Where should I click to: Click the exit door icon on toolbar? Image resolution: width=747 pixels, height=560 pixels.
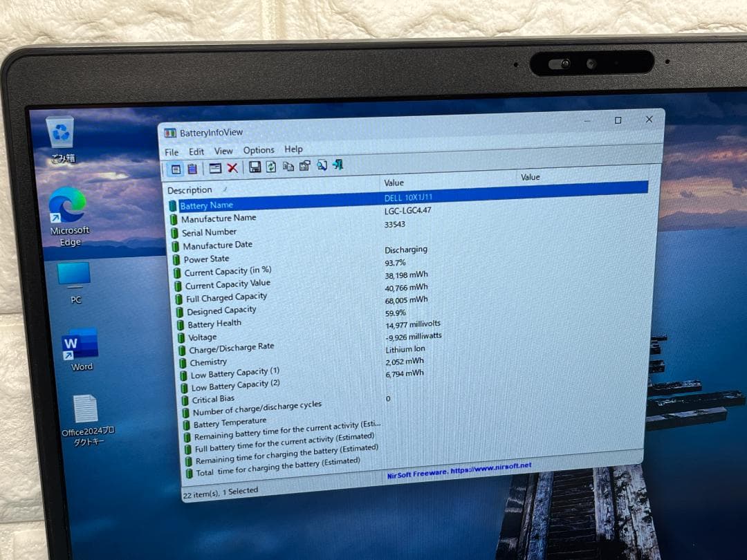pos(338,167)
